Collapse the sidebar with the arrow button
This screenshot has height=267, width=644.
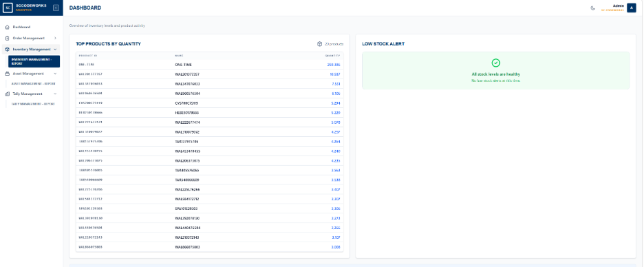(56, 8)
